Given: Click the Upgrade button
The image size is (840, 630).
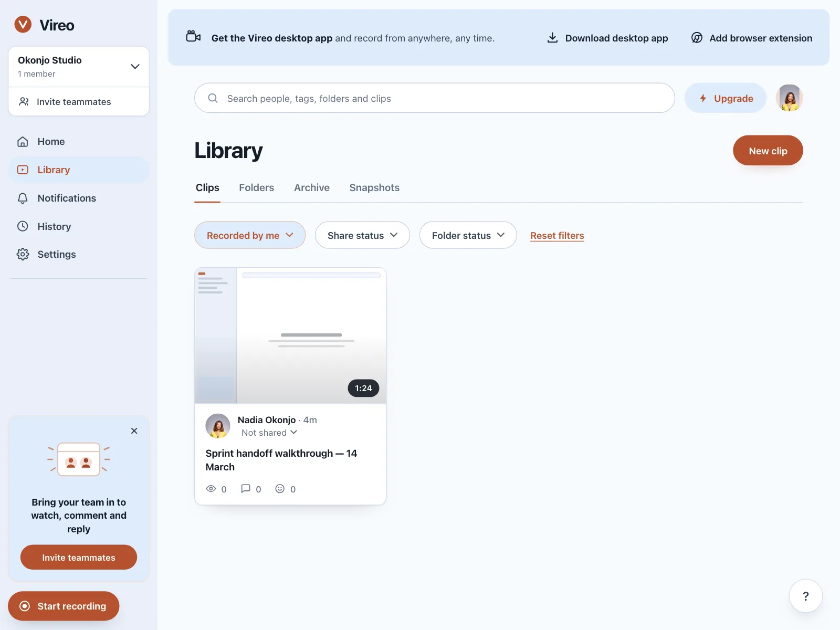Looking at the screenshot, I should [726, 98].
